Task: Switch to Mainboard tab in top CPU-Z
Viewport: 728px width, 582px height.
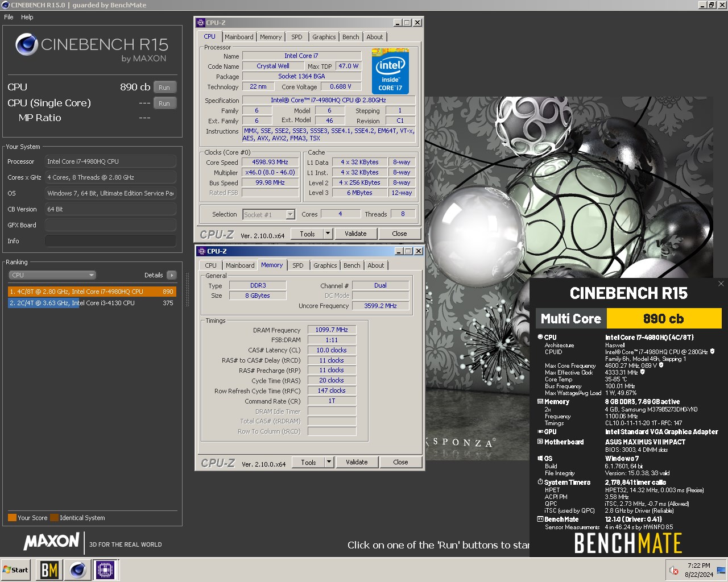Action: point(239,37)
